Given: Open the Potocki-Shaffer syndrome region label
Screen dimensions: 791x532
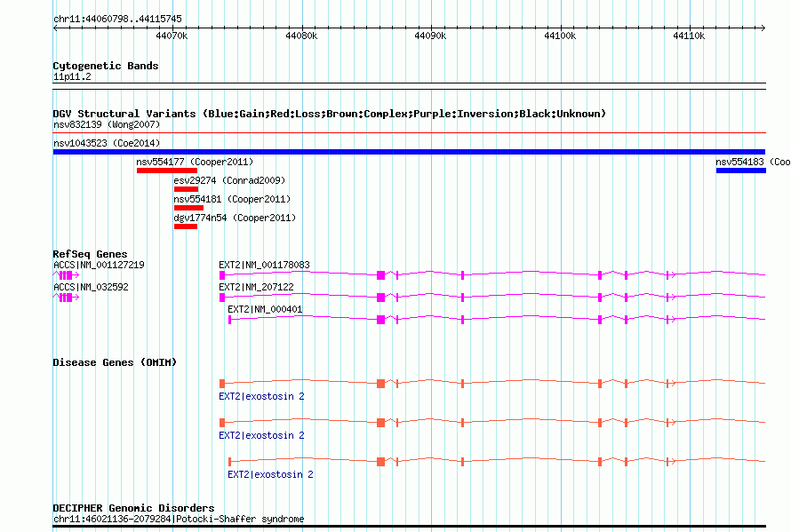Looking at the screenshot, I should [x=179, y=519].
